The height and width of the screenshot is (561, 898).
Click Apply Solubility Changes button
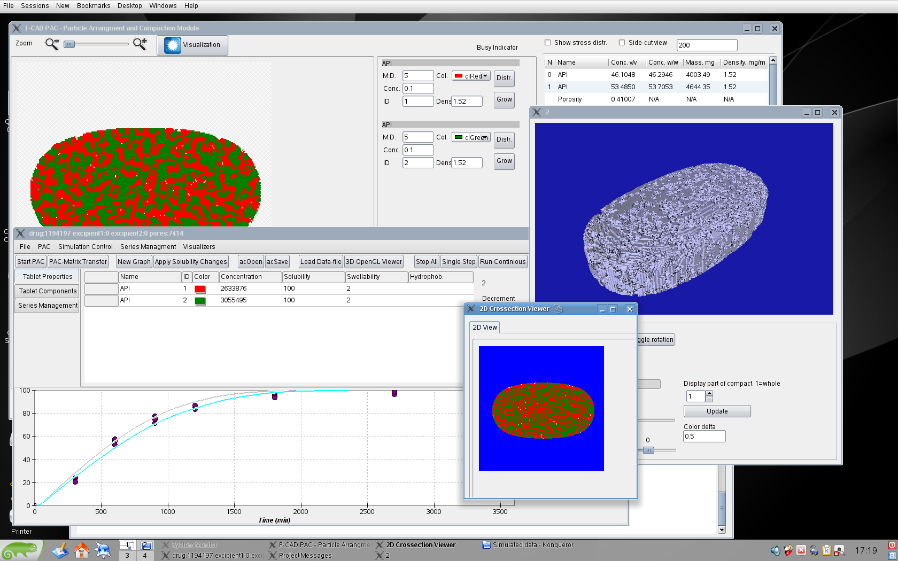coord(191,262)
